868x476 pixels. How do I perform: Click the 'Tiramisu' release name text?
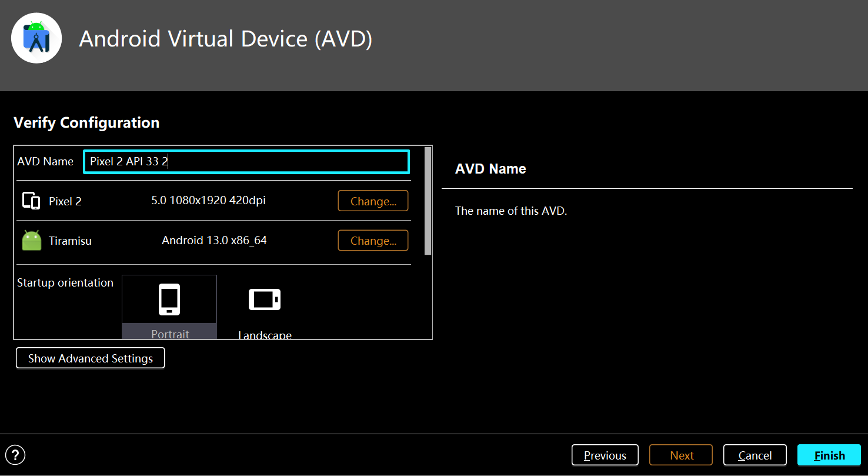point(70,241)
